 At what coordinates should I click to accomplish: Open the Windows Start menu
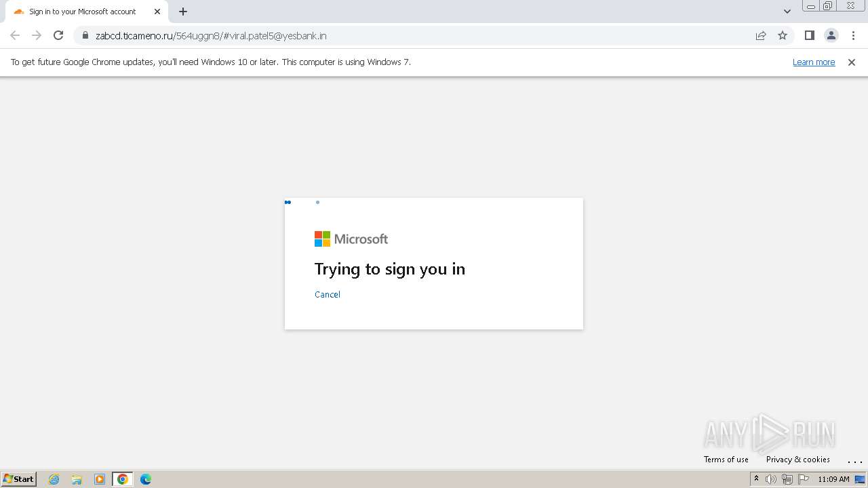(x=19, y=479)
